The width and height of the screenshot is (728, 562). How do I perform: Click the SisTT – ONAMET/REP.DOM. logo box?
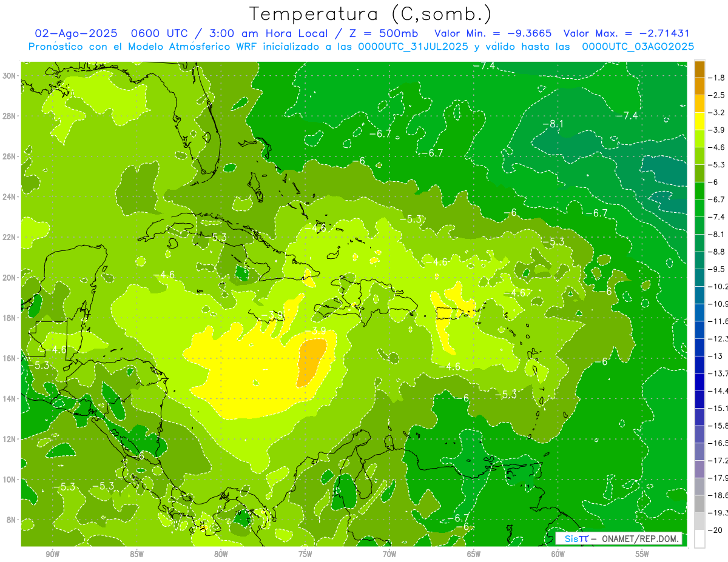point(619,538)
